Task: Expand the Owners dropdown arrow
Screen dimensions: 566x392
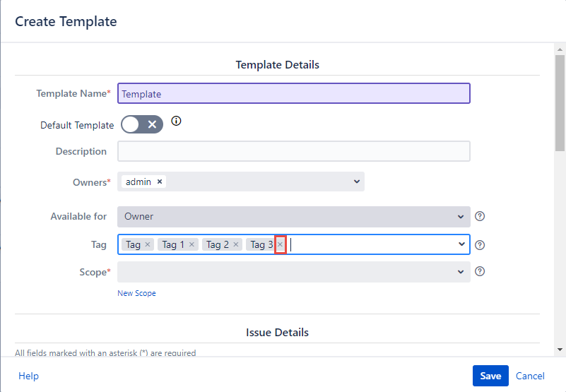Action: click(356, 182)
